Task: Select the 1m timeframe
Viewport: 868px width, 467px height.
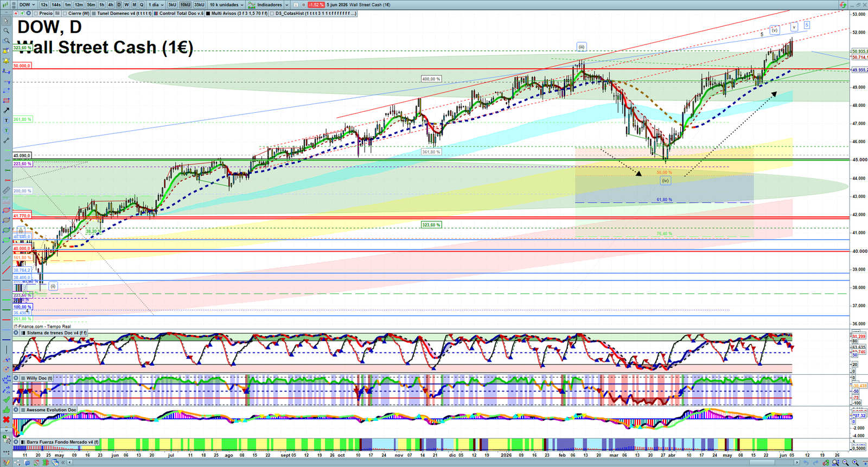Action: point(68,5)
